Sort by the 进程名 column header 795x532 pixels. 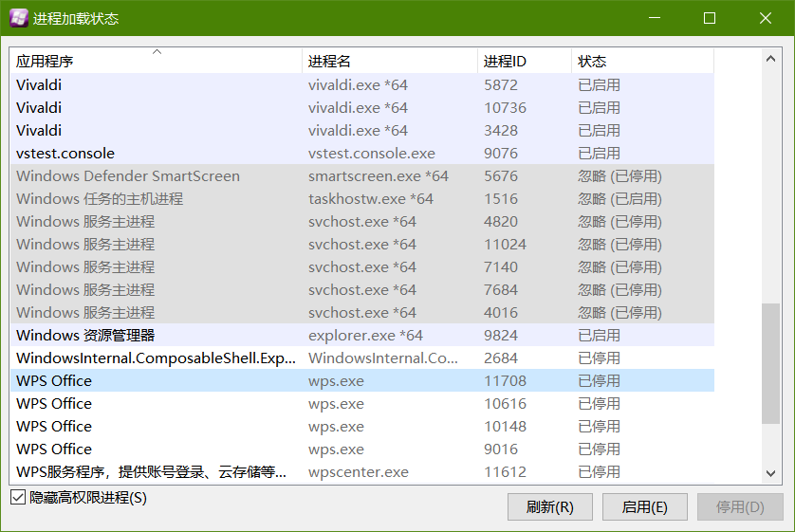[x=390, y=62]
